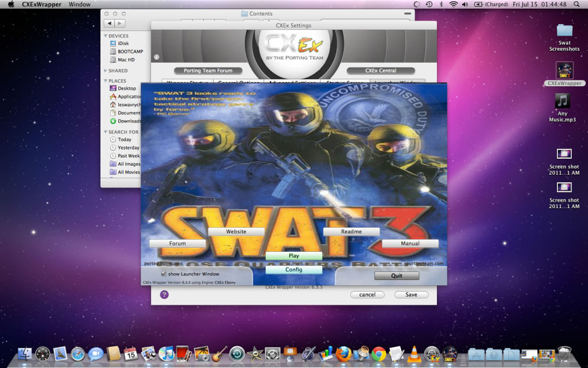Open iChat in the dock
The image size is (588, 368).
96,354
